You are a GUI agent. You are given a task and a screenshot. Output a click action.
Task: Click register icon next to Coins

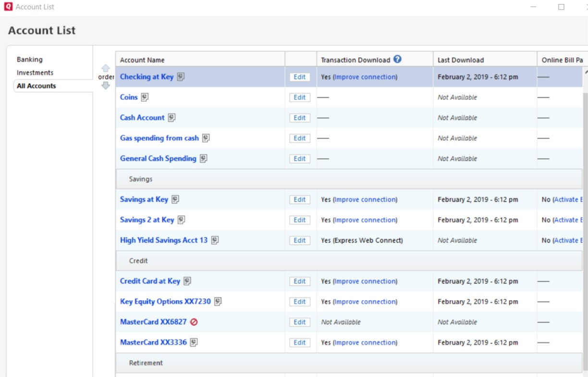(145, 97)
